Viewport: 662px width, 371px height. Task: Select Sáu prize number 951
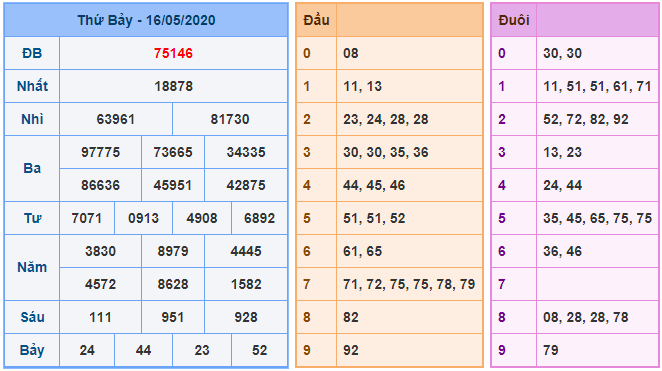[173, 317]
